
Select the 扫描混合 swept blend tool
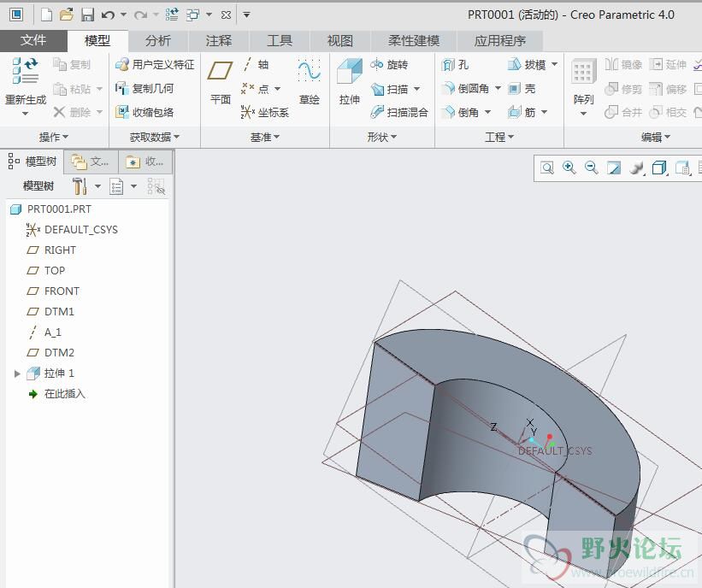click(399, 112)
